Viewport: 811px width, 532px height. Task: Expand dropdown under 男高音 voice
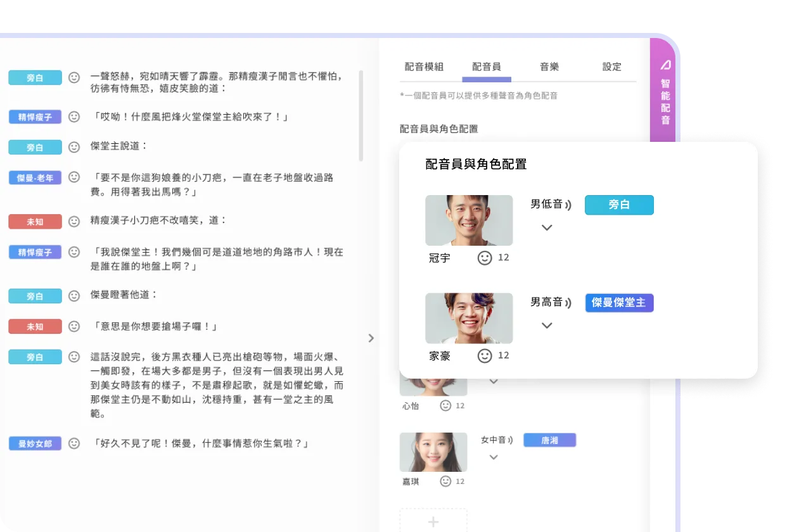click(x=547, y=326)
